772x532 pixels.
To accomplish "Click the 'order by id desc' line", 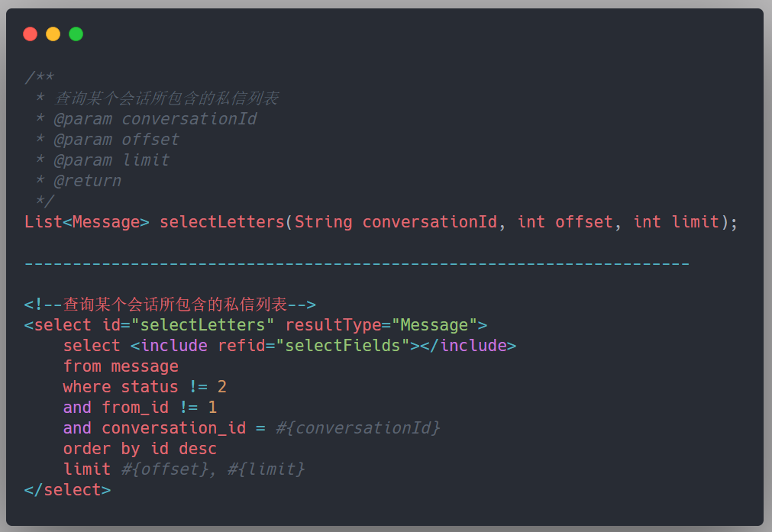I will pyautogui.click(x=140, y=449).
